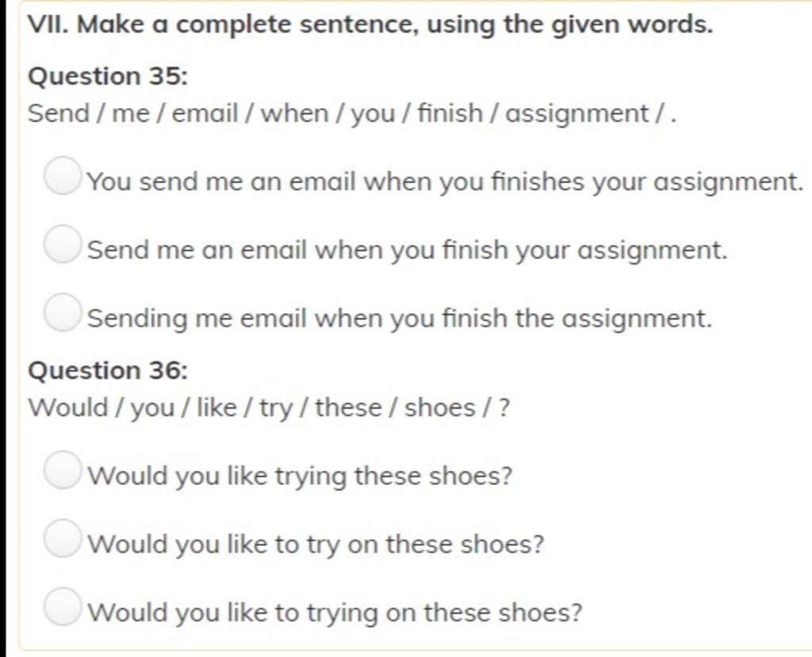Click prompt 'Send / me / email / when / you'
This screenshot has height=657, width=812.
pos(352,114)
